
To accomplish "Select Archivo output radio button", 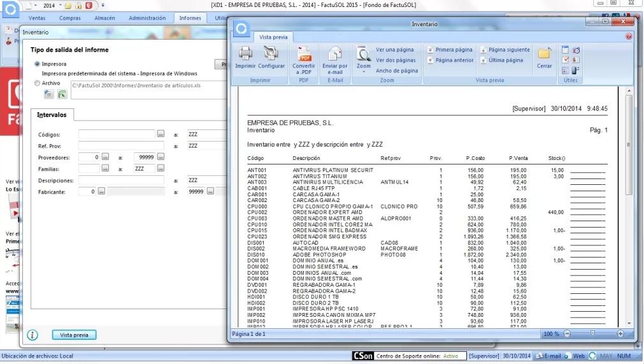I will [x=38, y=83].
